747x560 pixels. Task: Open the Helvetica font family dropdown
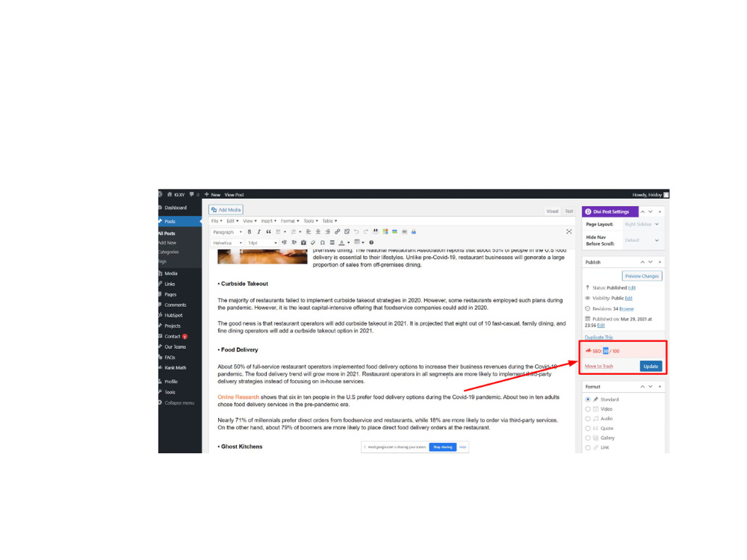[x=227, y=243]
